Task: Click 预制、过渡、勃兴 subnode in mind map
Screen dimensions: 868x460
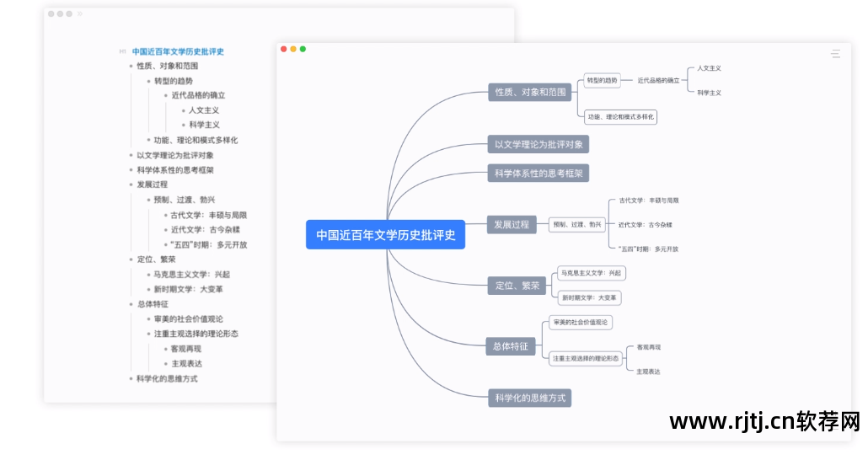Action: point(576,225)
